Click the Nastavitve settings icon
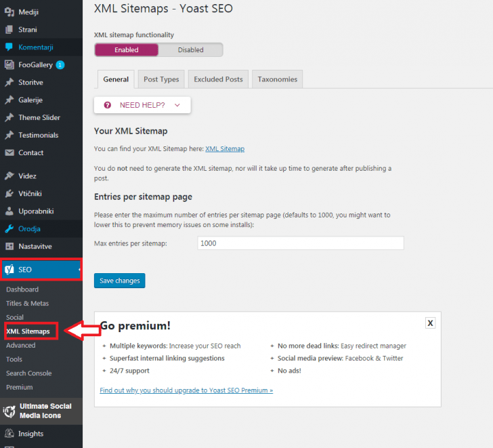This screenshot has width=493, height=448. 9,246
